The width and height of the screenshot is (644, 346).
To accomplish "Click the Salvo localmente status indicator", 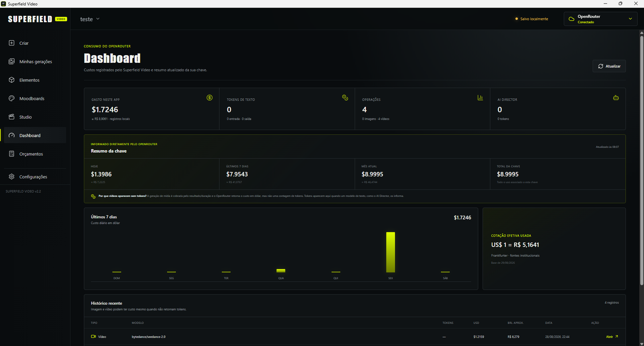I will pyautogui.click(x=532, y=19).
